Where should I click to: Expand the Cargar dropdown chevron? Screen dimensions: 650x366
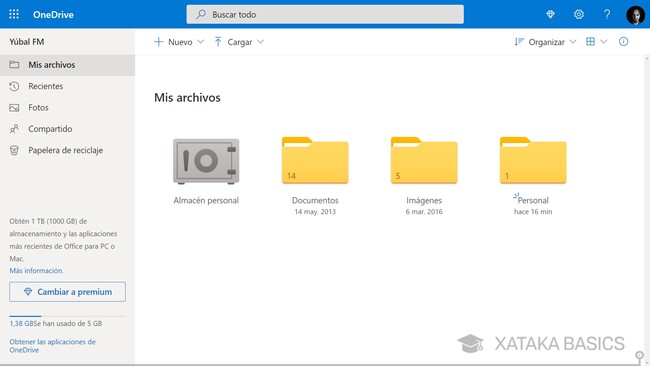click(x=260, y=42)
